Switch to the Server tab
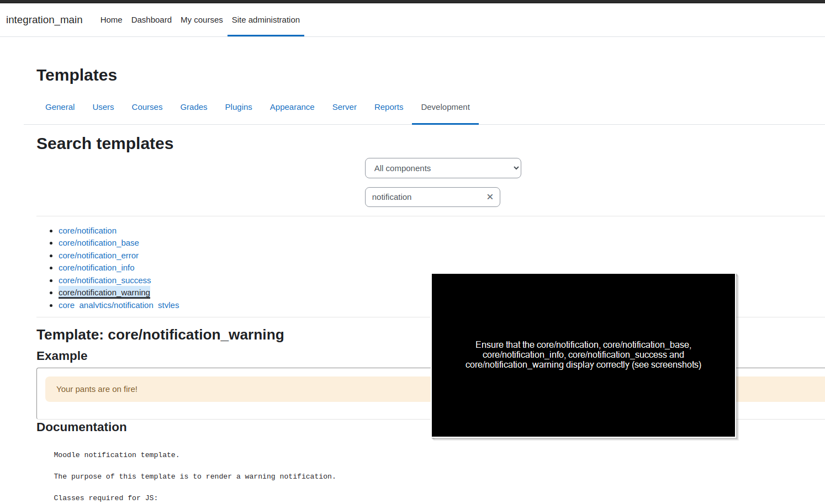 pos(345,107)
